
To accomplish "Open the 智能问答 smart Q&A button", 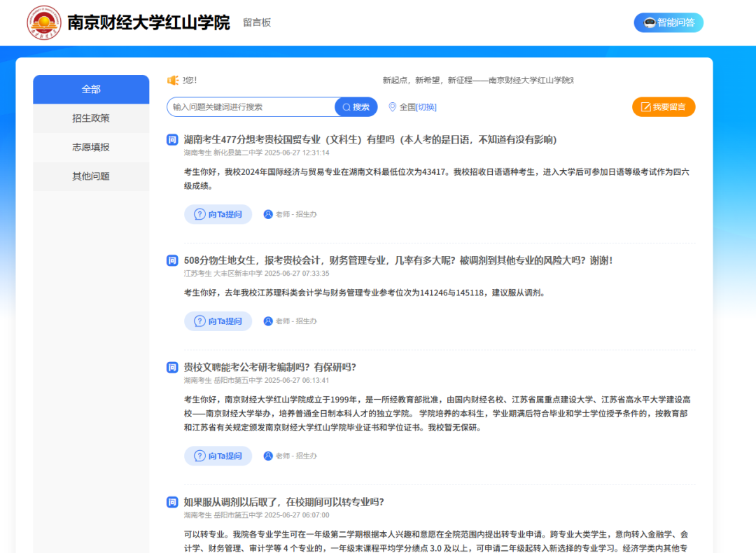I will [x=668, y=22].
